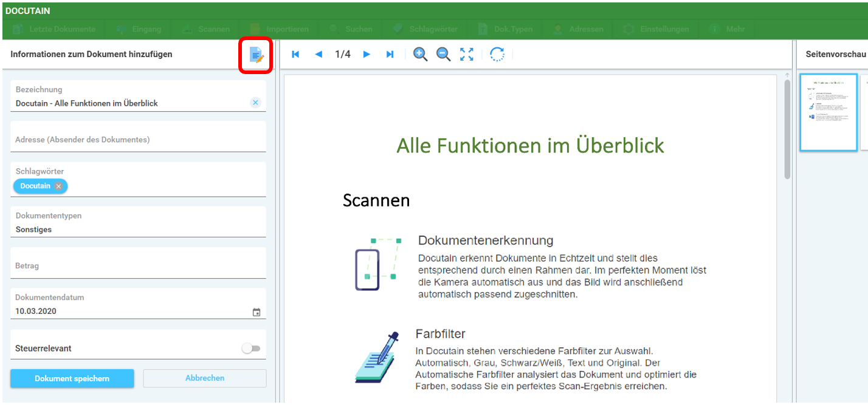This screenshot has height=405, width=868.
Task: Click the document viewer vertical scrollbar
Action: point(787,129)
